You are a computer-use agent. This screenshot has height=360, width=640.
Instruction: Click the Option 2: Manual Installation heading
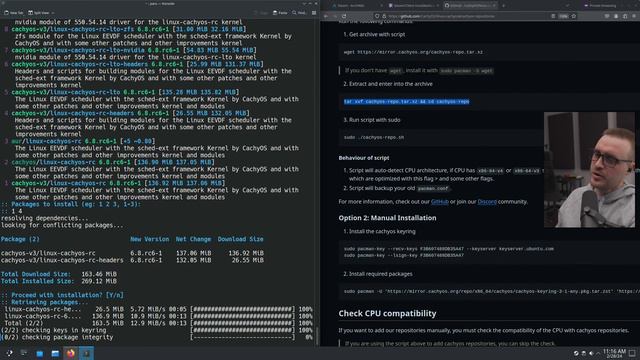tap(387, 218)
